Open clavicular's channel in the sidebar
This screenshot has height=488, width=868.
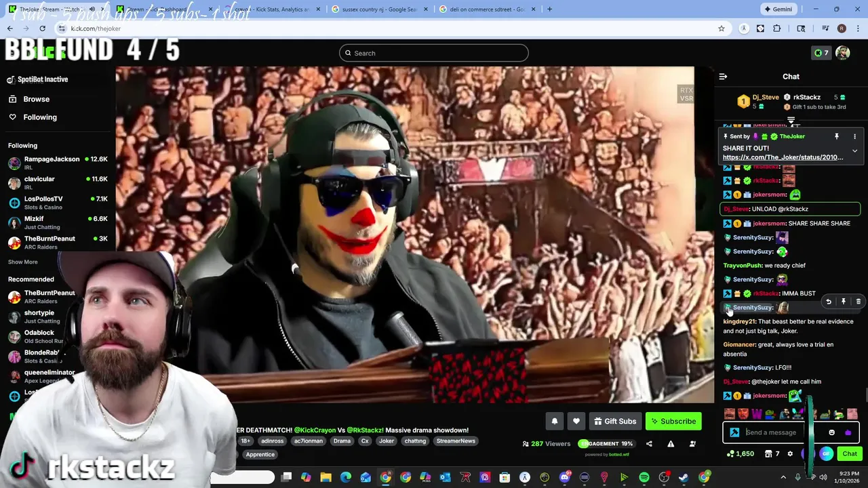[58, 183]
